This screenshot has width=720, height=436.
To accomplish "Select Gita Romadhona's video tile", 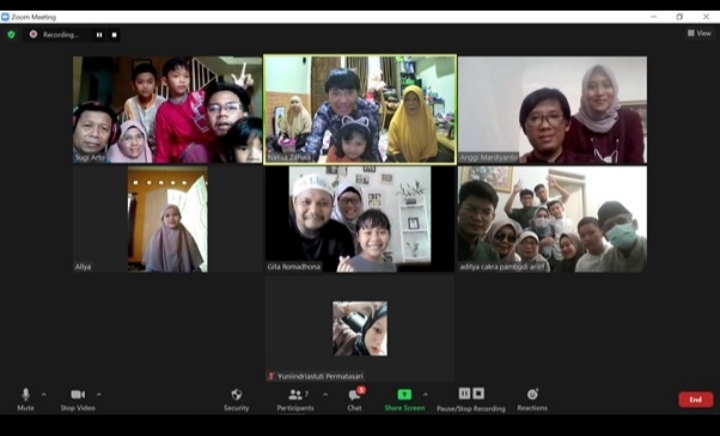I will click(x=360, y=218).
